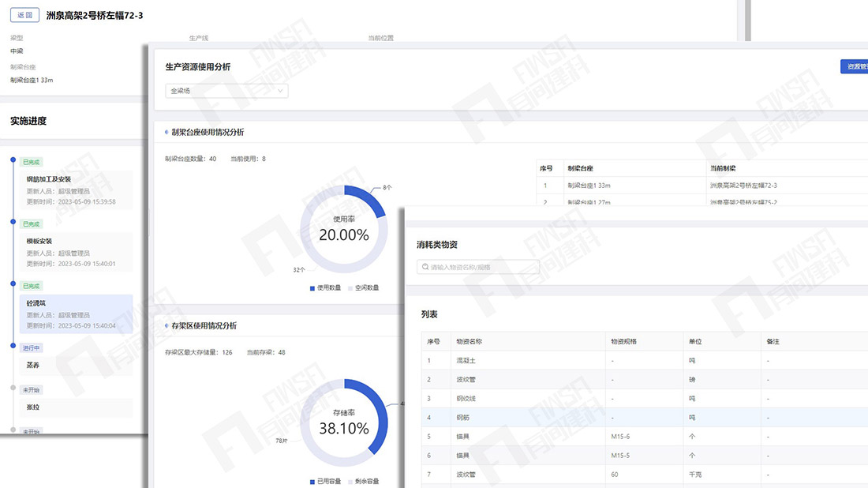
Task: Click the 已完成 tag above 模板安装
Action: tap(31, 224)
